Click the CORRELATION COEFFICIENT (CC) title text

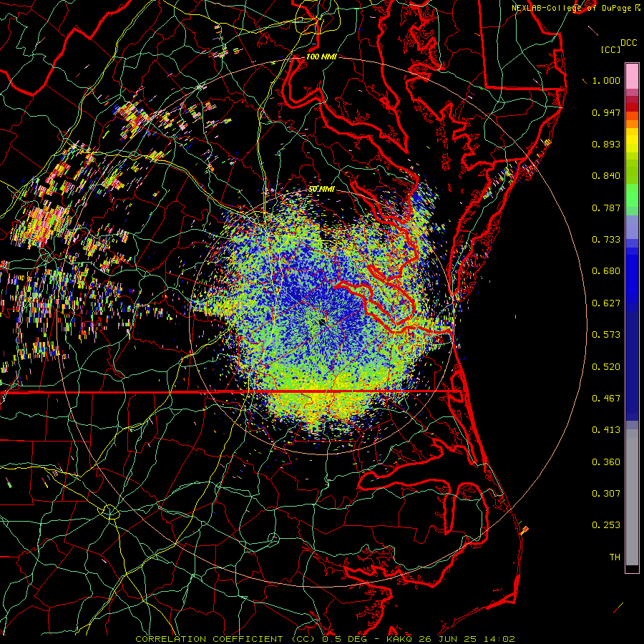coord(225,639)
